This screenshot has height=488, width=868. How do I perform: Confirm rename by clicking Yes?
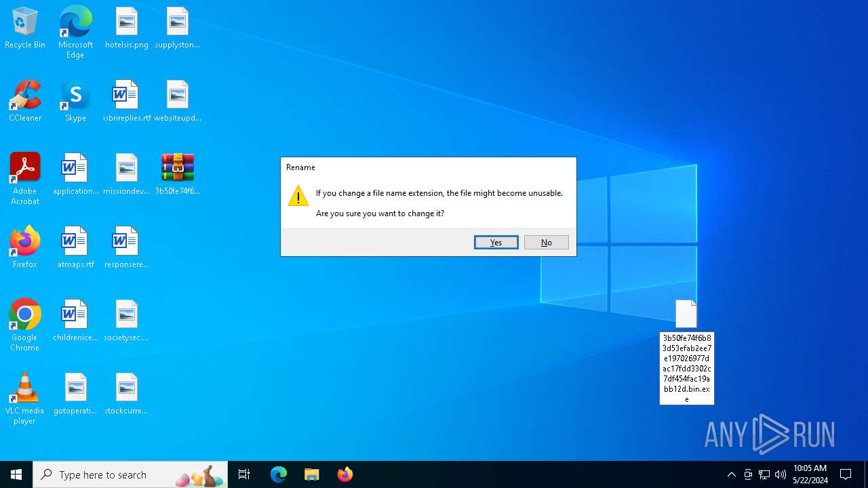point(496,243)
